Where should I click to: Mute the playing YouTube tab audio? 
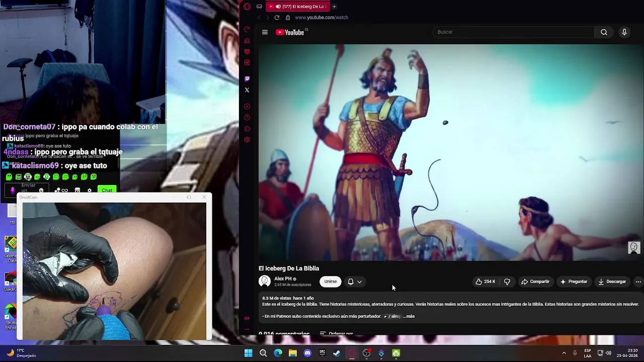click(x=278, y=7)
